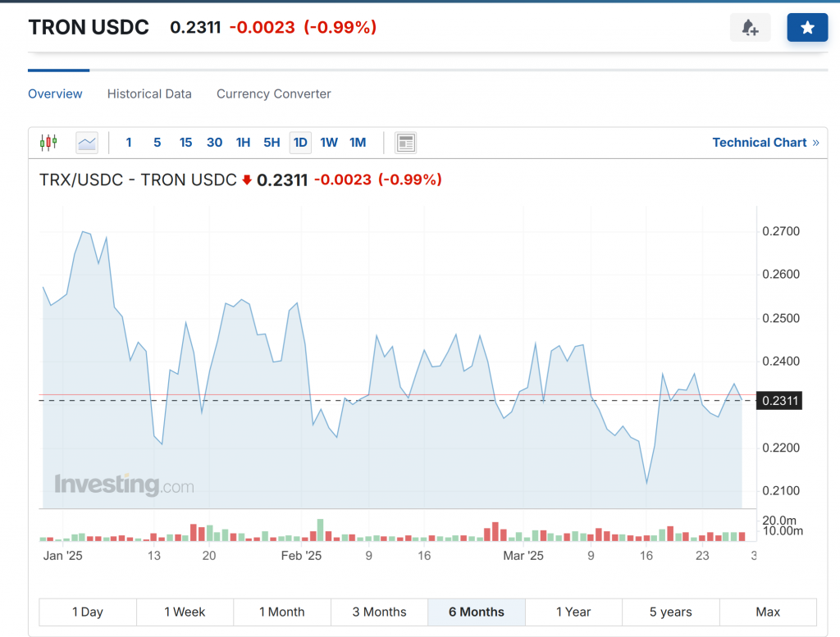Open the Currency Converter tab

[x=274, y=93]
